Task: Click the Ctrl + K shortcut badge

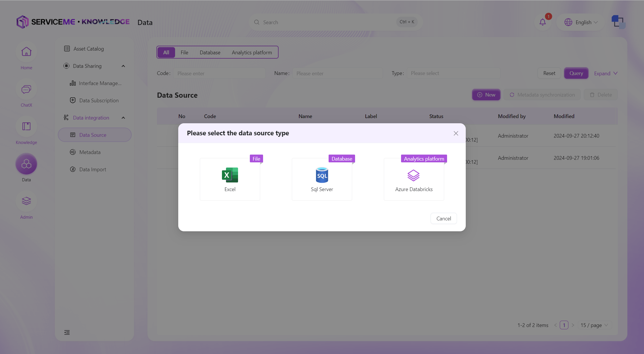Action: click(407, 22)
